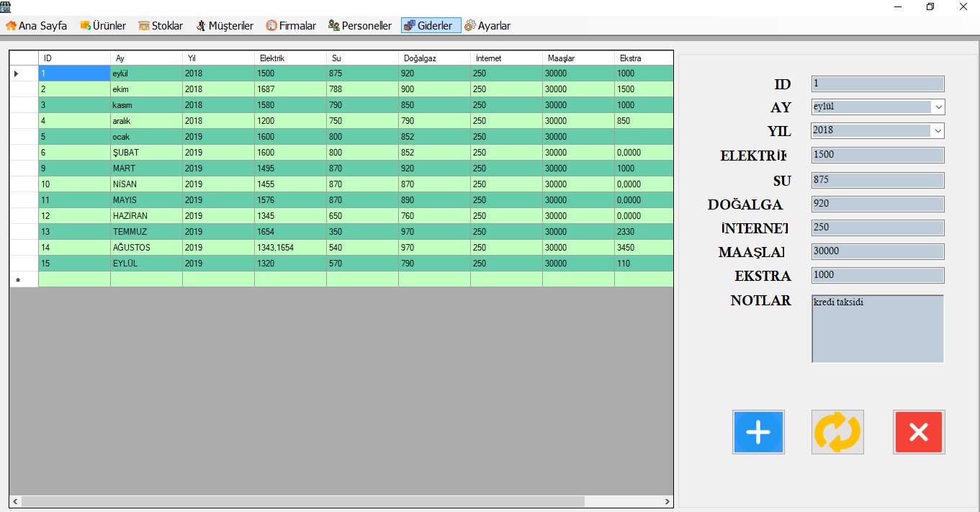Select the 'AĞUSTOS' month cell

[x=146, y=248]
